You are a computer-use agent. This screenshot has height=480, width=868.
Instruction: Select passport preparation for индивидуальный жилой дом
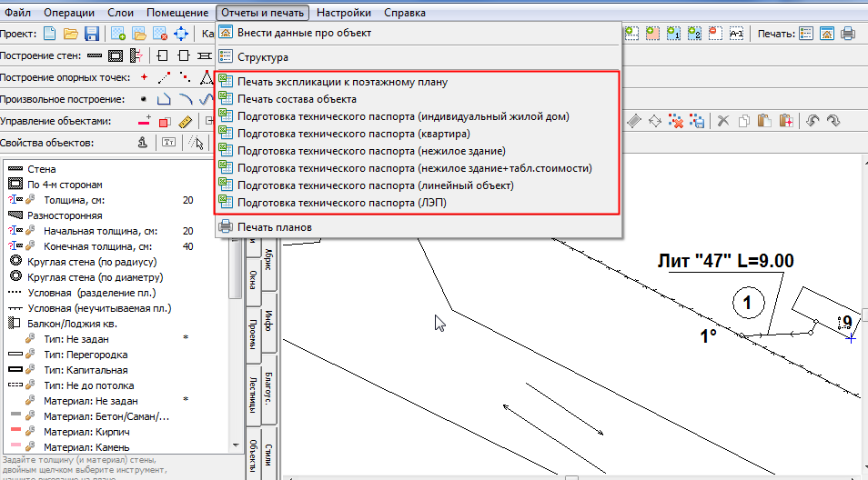(x=419, y=116)
